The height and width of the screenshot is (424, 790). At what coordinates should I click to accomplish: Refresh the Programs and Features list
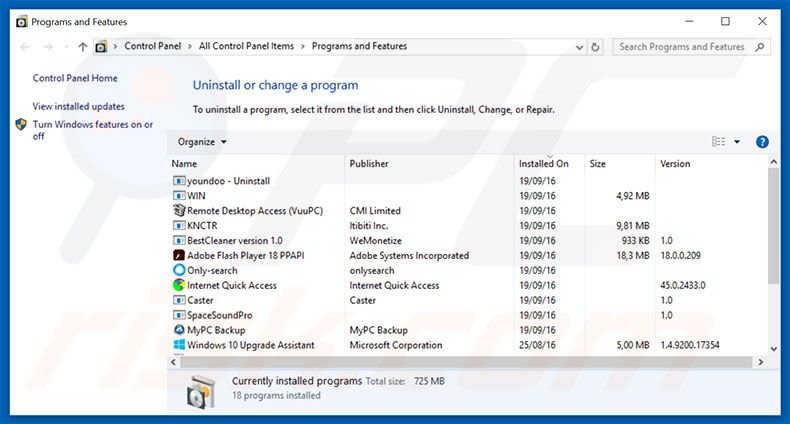point(595,47)
